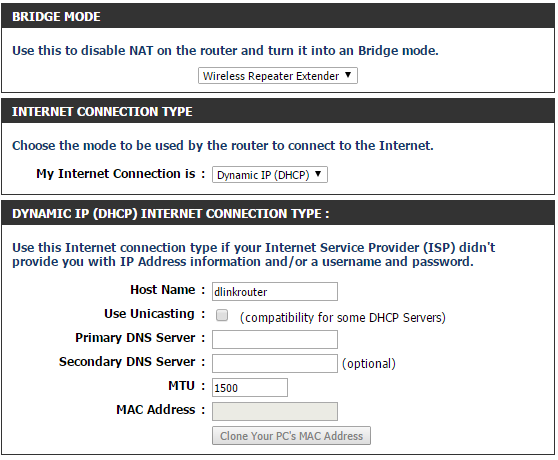Image resolution: width=558 pixels, height=460 pixels.
Task: Click the (optional) text beside Secondary DNS
Action: (369, 364)
